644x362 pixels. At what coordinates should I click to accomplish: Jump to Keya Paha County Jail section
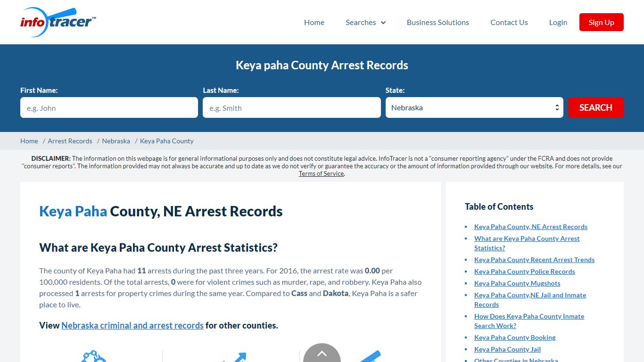pyautogui.click(x=507, y=349)
